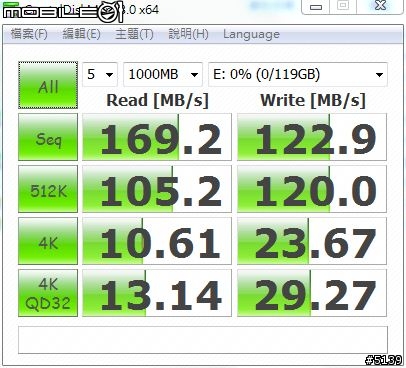
Task: Select the 4K write value 23.67
Action: pos(312,241)
